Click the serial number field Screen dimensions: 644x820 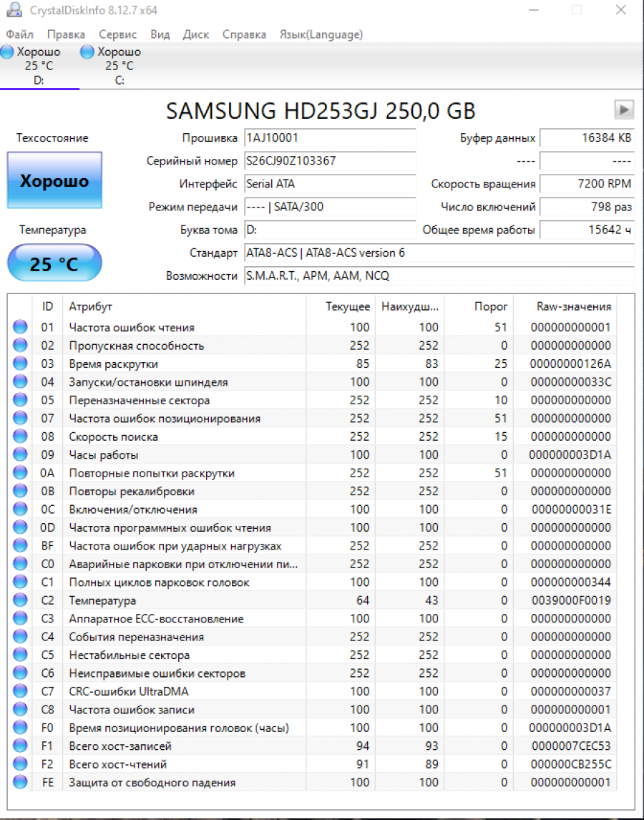point(330,161)
